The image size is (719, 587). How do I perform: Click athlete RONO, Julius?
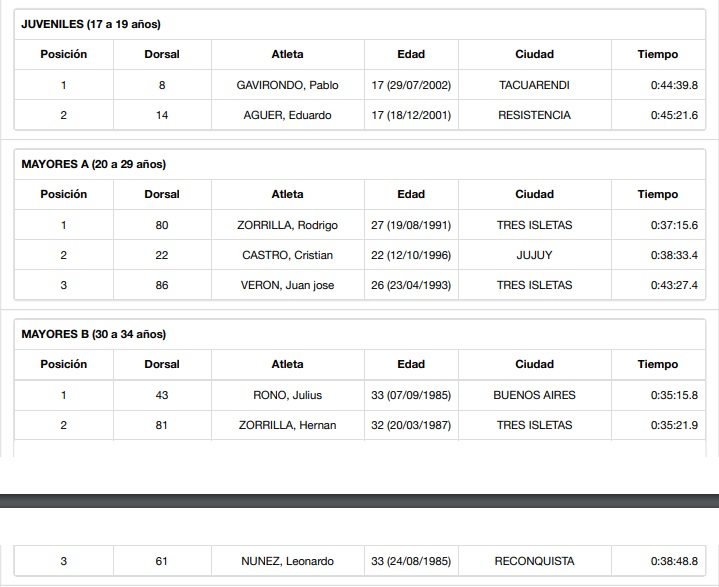tap(287, 395)
